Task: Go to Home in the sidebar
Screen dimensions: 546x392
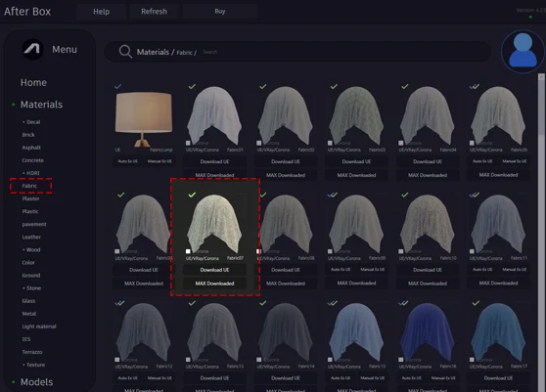Action: coord(33,82)
